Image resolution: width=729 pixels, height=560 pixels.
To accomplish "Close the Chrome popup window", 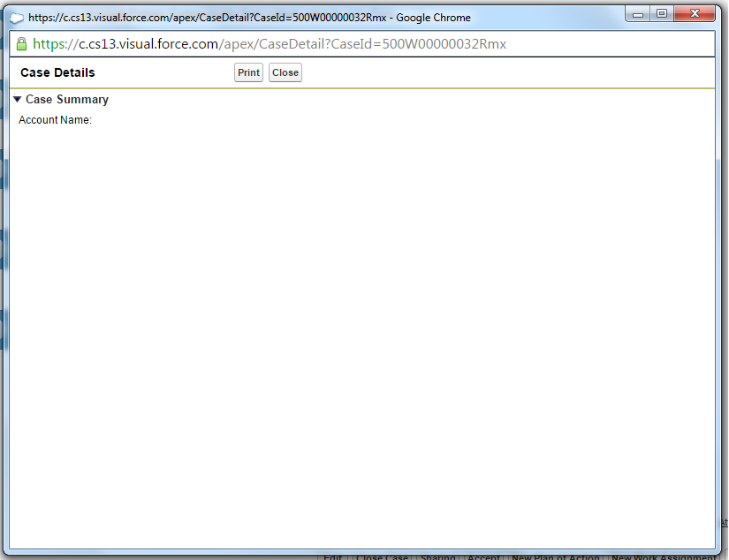I will pos(695,14).
